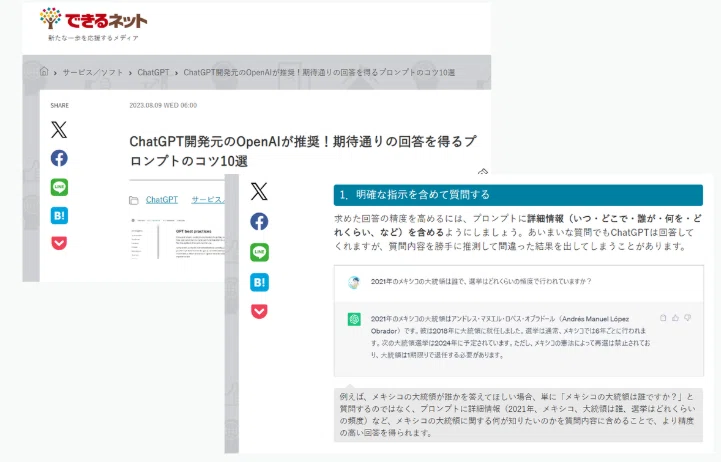Share on LINE from the section 1 page

tap(259, 252)
